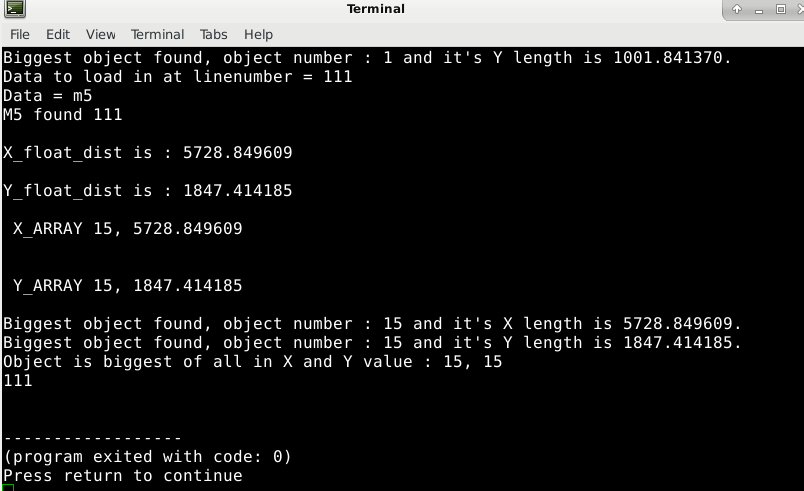Click the line with Y length is 1847.414185
This screenshot has width=804, height=491.
(372, 343)
